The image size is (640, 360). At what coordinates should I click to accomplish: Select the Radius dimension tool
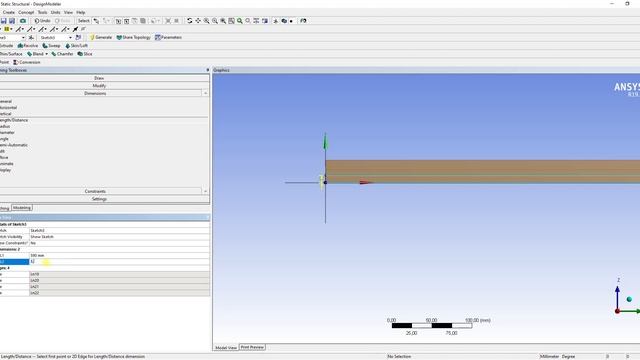point(5,127)
